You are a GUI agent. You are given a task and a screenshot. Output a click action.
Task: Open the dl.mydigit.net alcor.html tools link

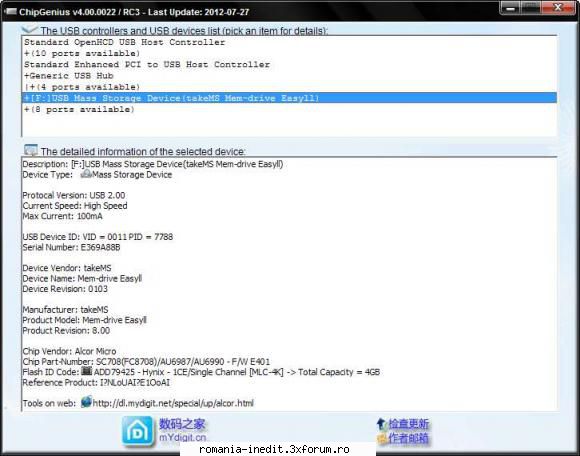pyautogui.click(x=173, y=403)
